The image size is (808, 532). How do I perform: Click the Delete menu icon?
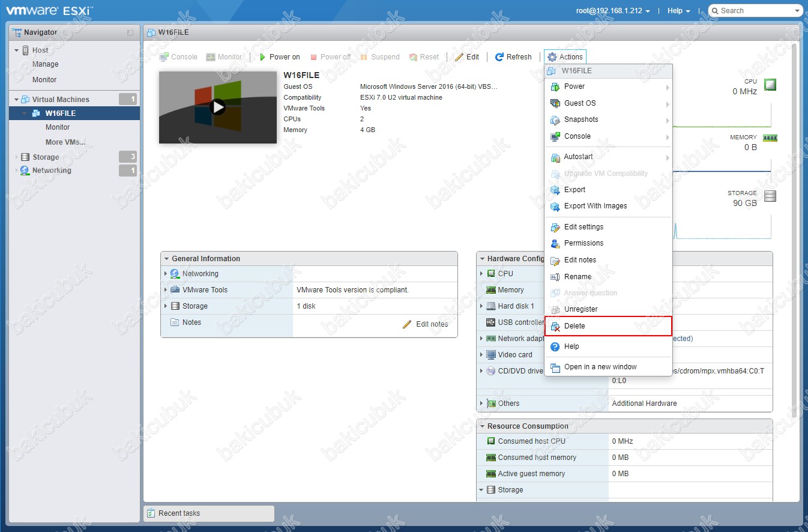point(555,327)
